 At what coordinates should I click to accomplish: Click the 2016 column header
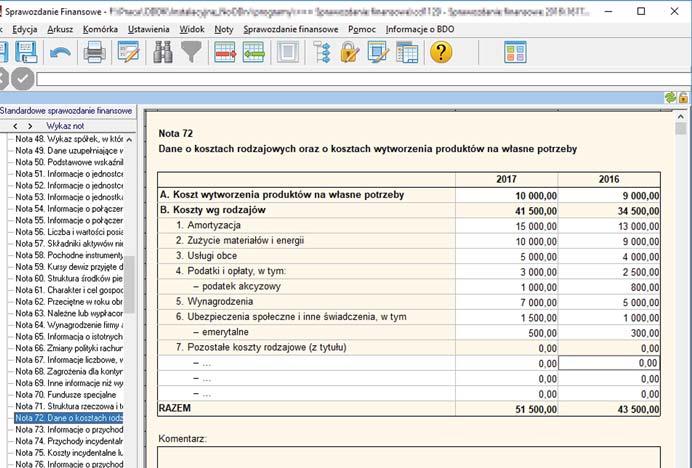[609, 179]
